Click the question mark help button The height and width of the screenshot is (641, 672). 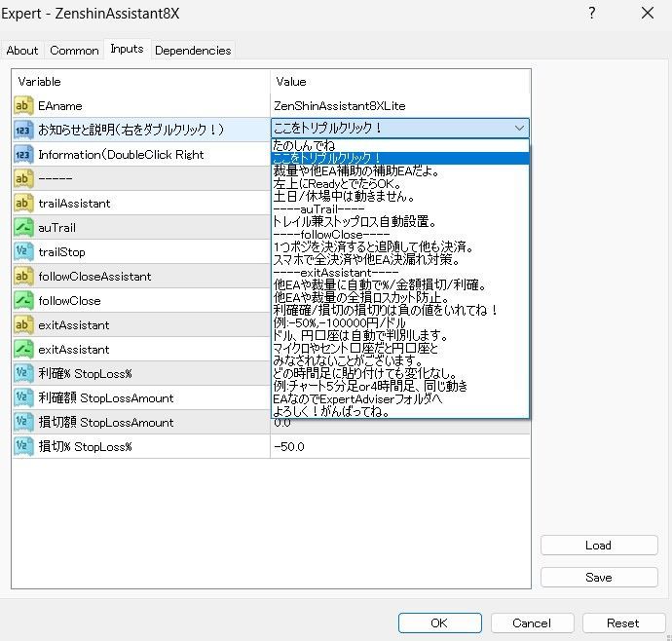click(591, 14)
